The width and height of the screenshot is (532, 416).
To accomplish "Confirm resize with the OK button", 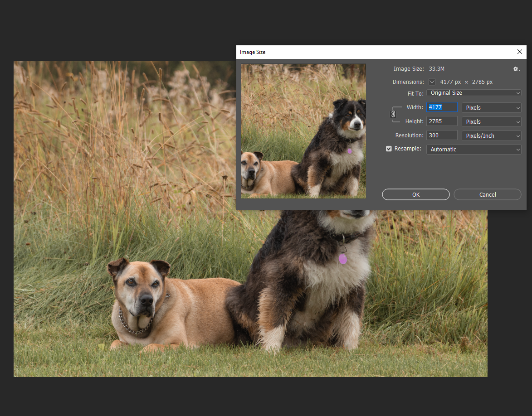I will [415, 194].
